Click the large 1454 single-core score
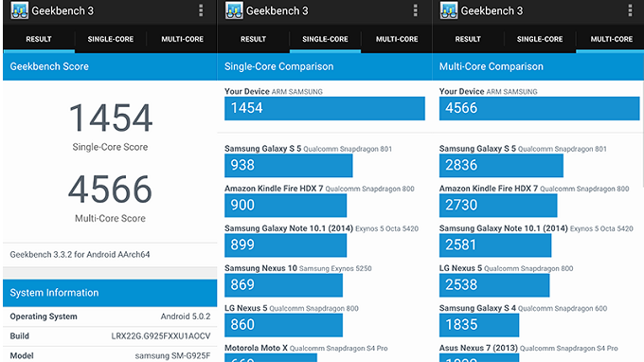 [x=111, y=118]
